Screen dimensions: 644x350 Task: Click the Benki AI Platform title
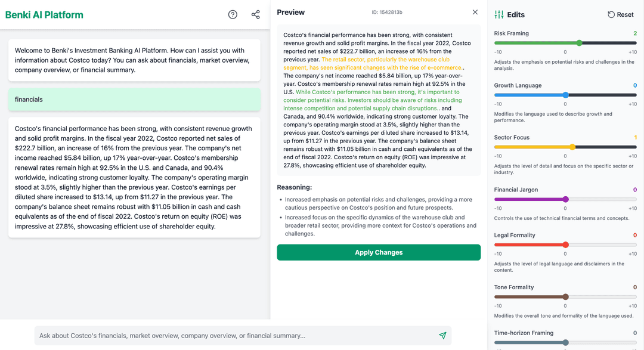(44, 15)
